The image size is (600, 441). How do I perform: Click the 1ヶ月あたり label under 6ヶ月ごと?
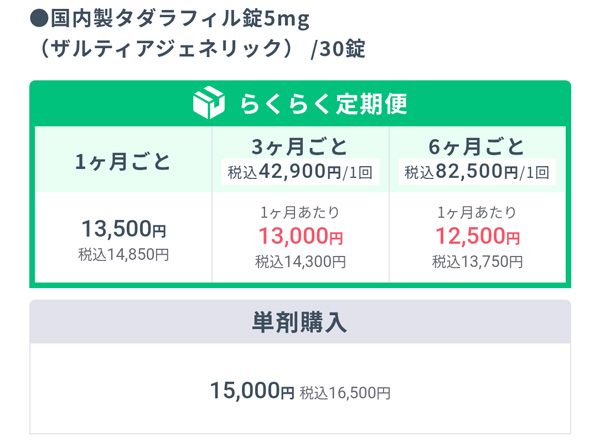[x=477, y=212]
